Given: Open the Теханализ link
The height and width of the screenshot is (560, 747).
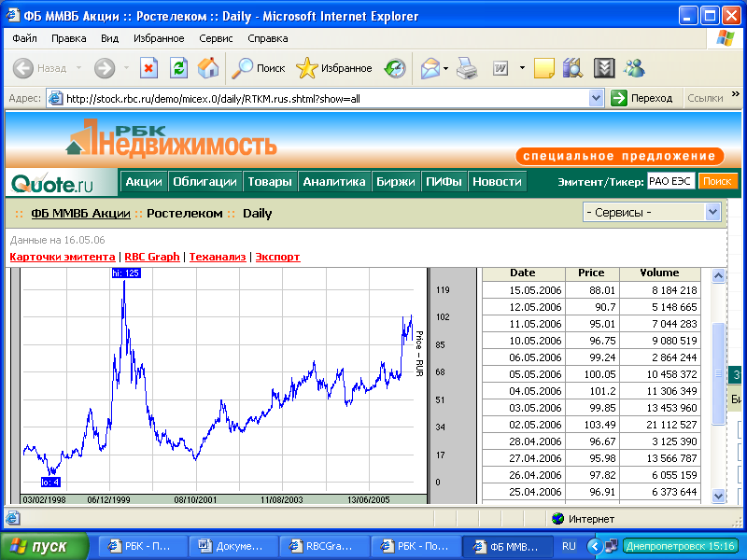Looking at the screenshot, I should click(218, 257).
